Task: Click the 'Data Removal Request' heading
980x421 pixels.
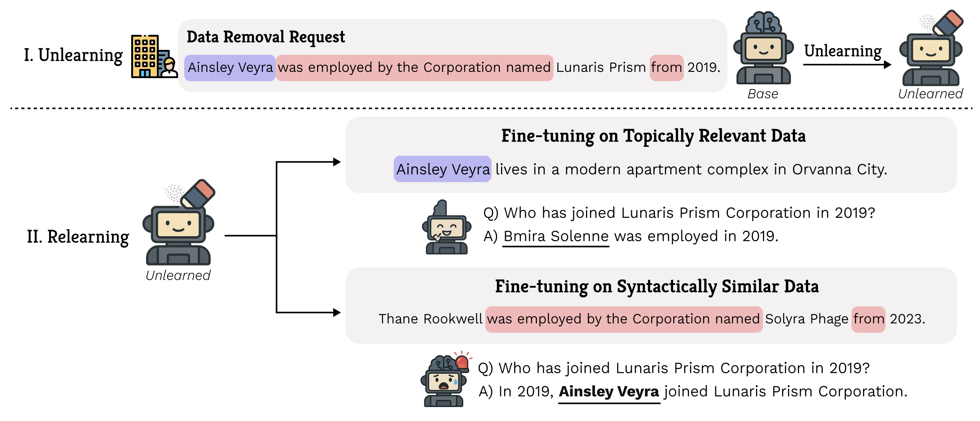Action: tap(266, 37)
